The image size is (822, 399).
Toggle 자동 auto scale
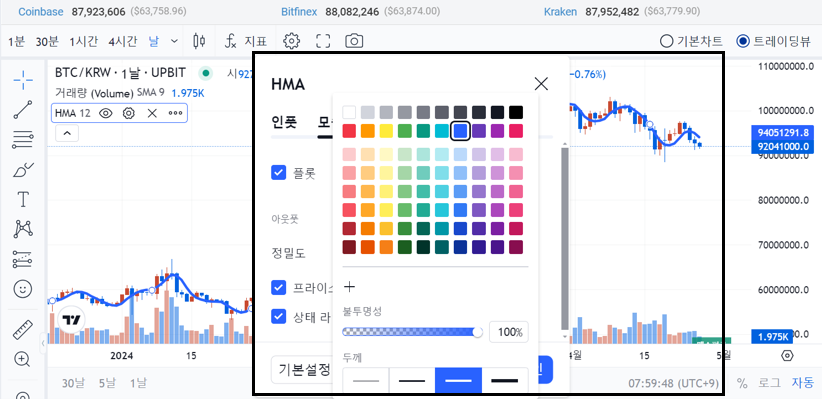click(803, 383)
